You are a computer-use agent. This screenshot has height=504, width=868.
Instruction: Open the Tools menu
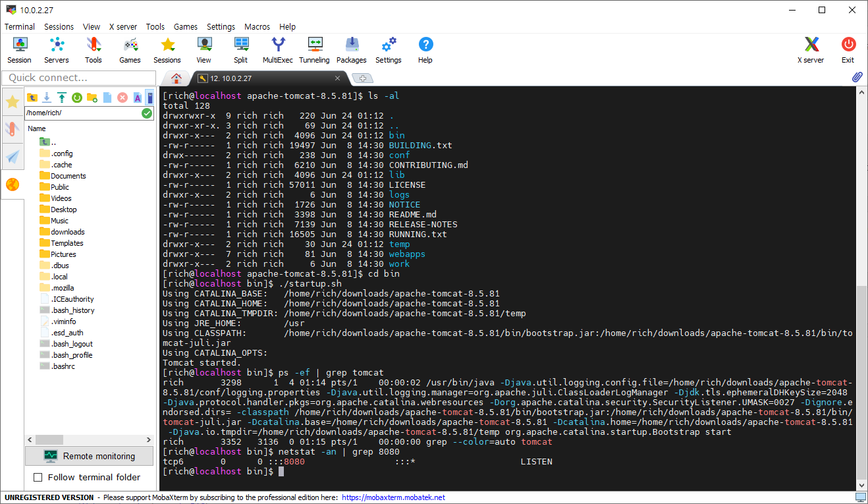pos(155,27)
